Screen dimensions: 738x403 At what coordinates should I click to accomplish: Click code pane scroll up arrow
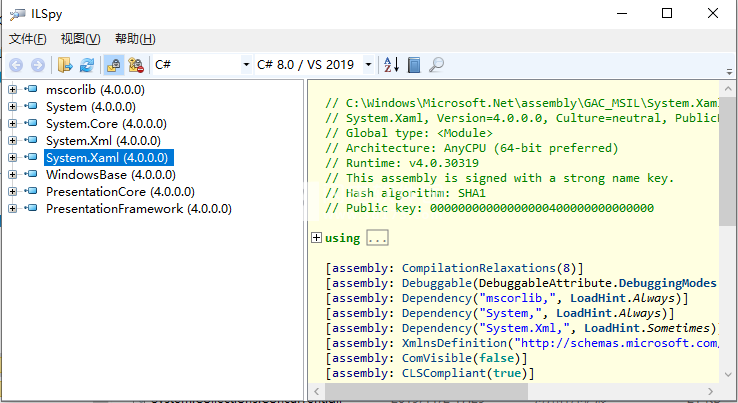[x=728, y=89]
